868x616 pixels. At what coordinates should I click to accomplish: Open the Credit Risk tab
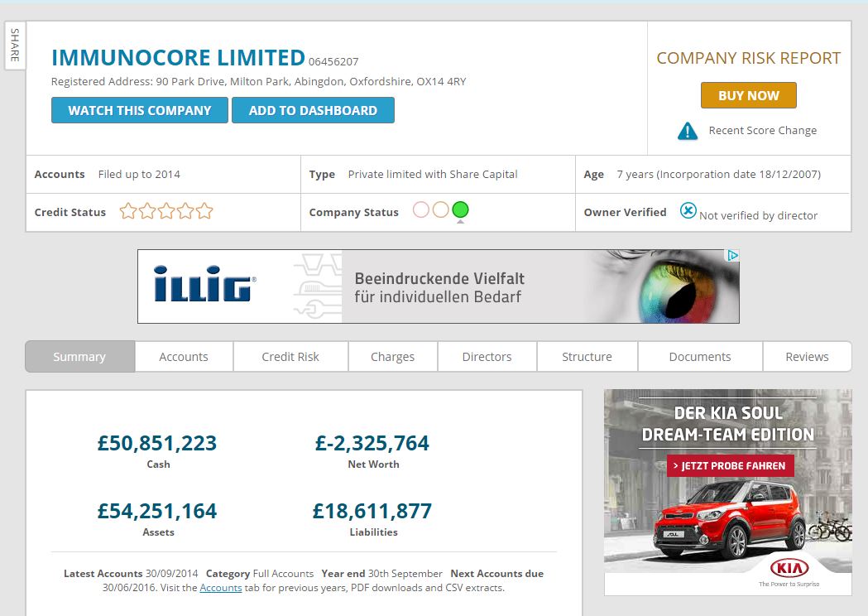[x=290, y=357]
